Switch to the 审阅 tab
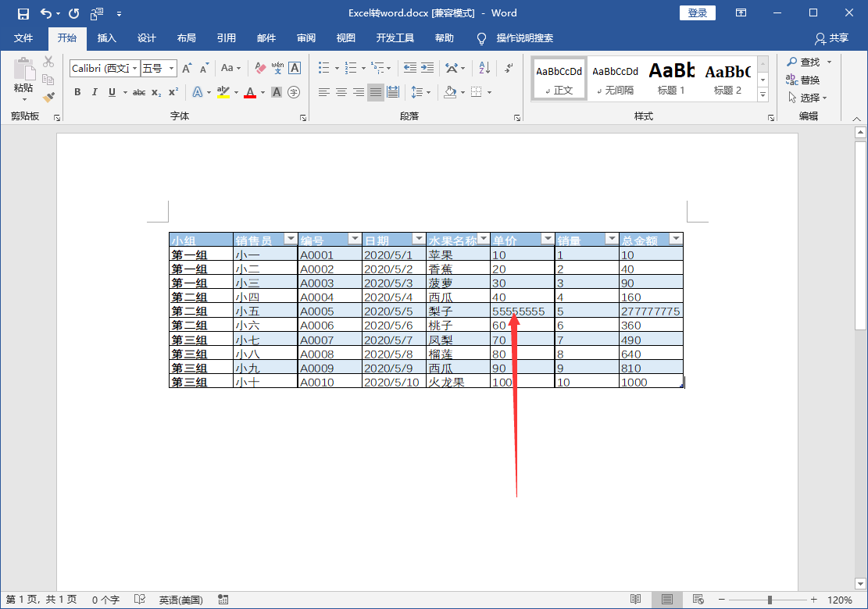 click(x=306, y=38)
